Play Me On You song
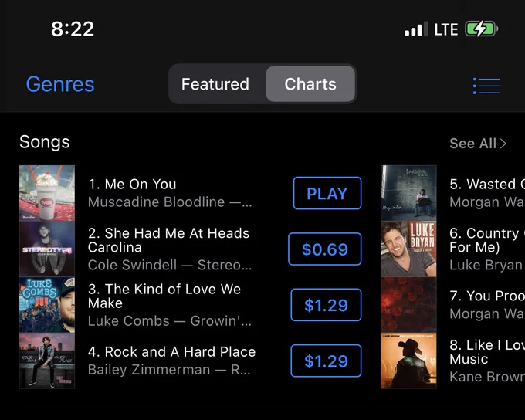 tap(327, 193)
